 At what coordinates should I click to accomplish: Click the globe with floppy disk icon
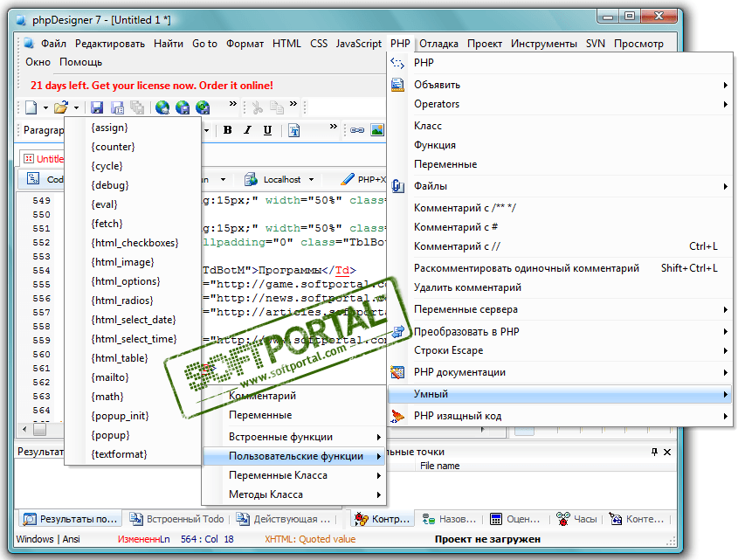point(183,107)
